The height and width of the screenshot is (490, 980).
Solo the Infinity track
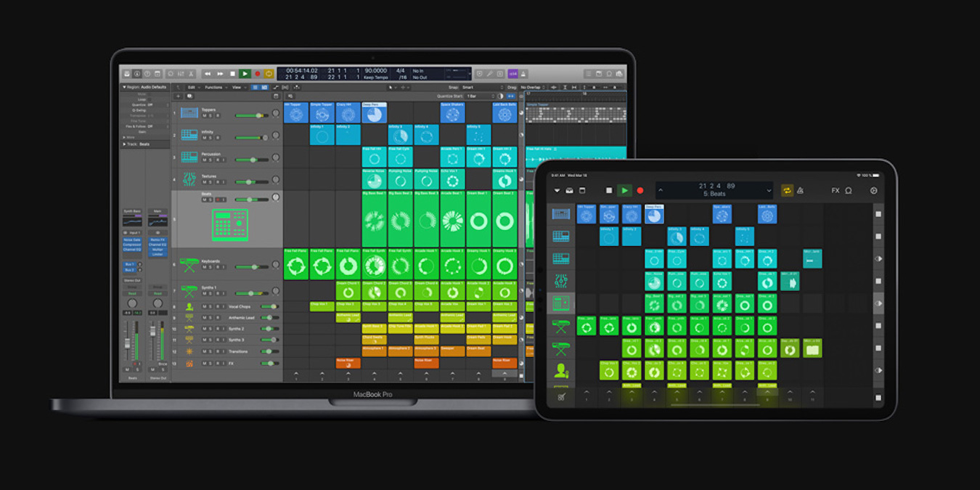click(x=210, y=138)
